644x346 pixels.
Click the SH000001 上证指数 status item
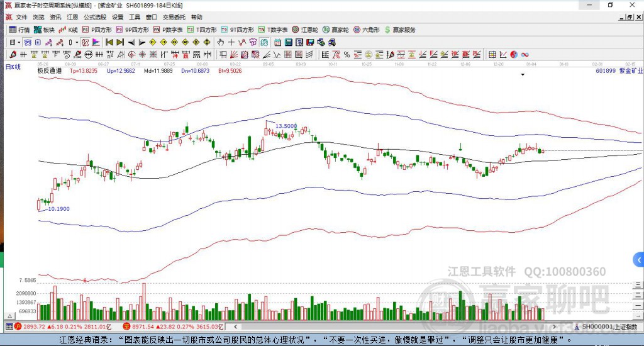pos(606,326)
